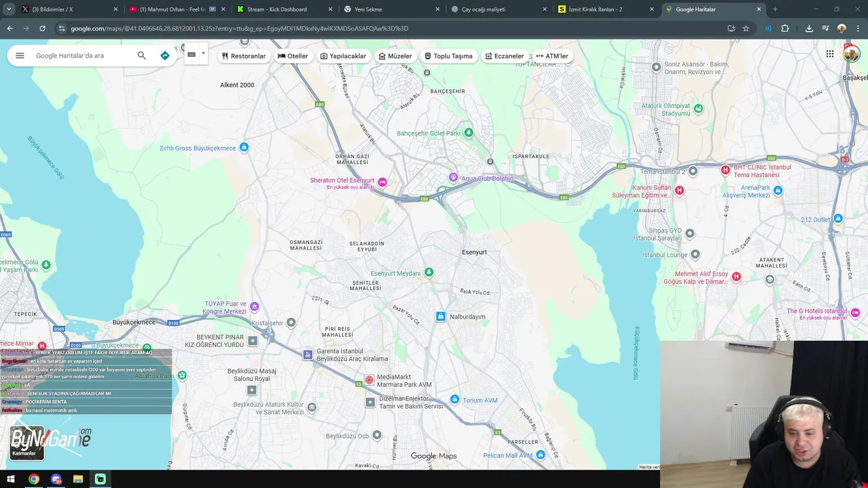Expand the keyboard input tool dropdown arrow
The height and width of the screenshot is (488, 868).
coord(203,54)
